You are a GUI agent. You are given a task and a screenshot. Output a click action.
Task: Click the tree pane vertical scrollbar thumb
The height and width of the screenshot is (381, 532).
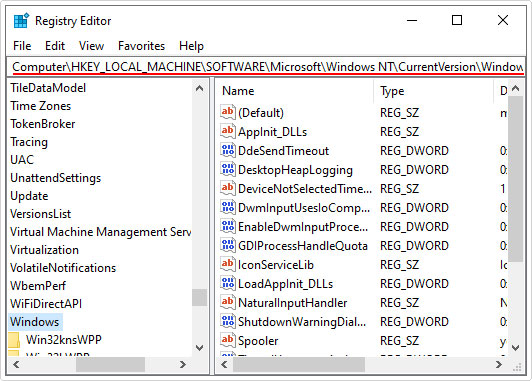200,298
